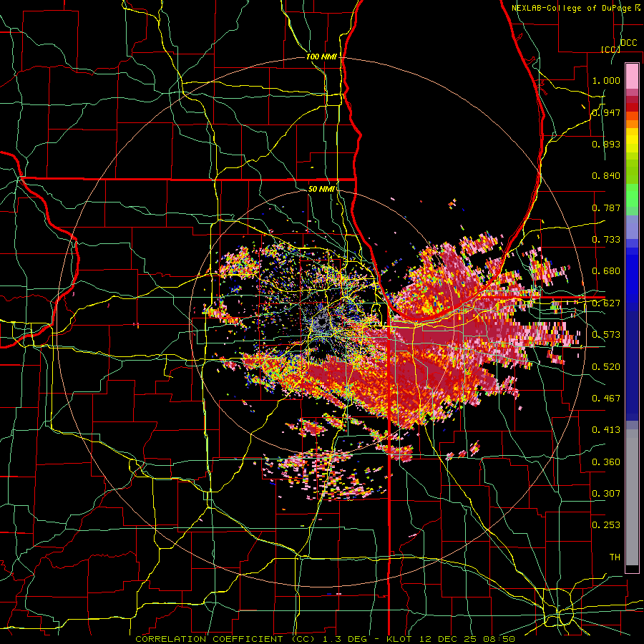Select the 0.680 scale value
The width and height of the screenshot is (644, 644).
(606, 271)
